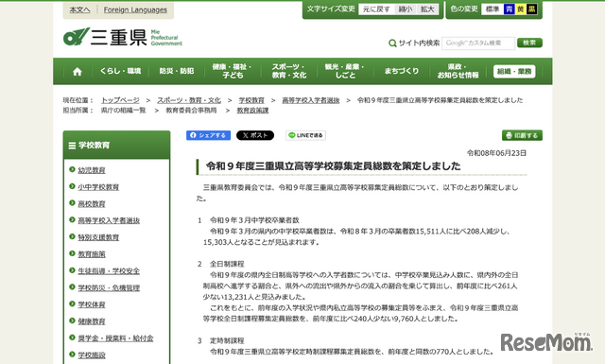The width and height of the screenshot is (605, 364).
Task: Open 高等学校入学者選抜 in sidebar
Action: (x=109, y=220)
